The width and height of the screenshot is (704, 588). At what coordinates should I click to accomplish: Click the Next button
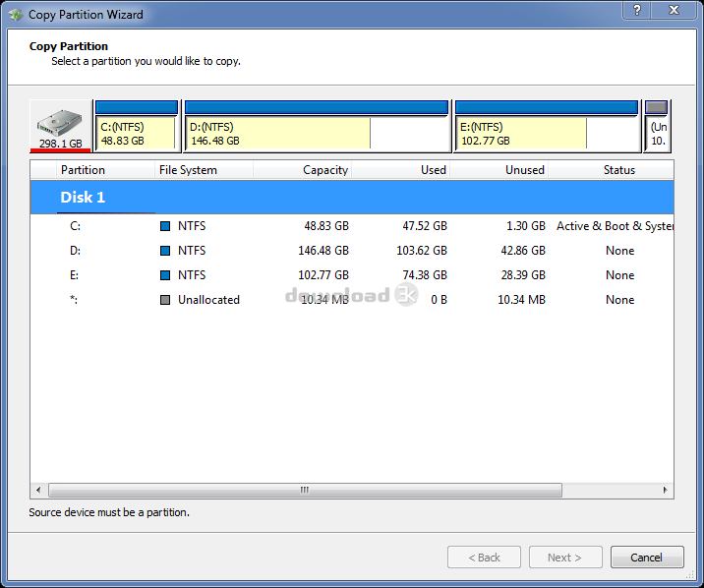click(x=565, y=558)
